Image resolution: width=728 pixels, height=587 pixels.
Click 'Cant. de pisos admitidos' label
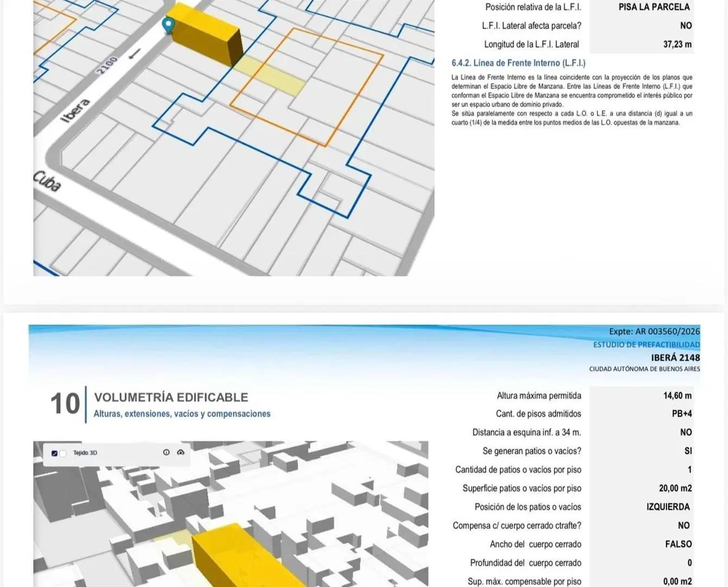[x=538, y=414]
